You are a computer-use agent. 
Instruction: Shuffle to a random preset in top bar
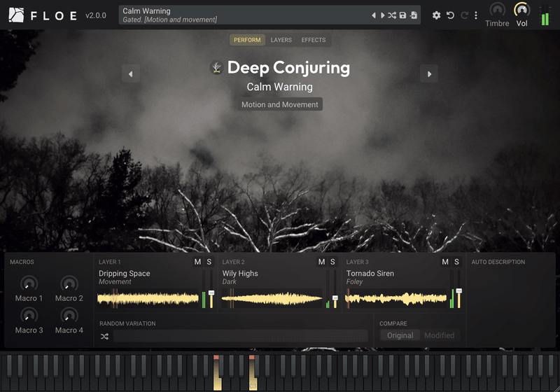(x=392, y=15)
